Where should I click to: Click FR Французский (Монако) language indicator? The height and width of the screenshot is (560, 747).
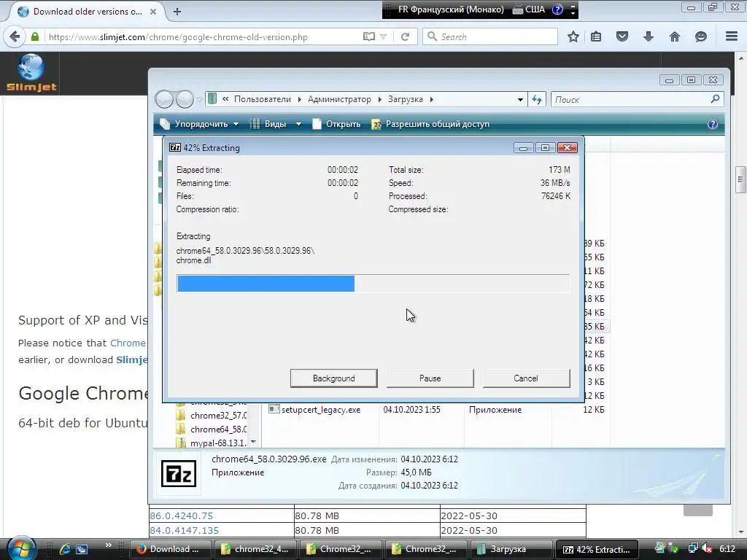pos(451,9)
